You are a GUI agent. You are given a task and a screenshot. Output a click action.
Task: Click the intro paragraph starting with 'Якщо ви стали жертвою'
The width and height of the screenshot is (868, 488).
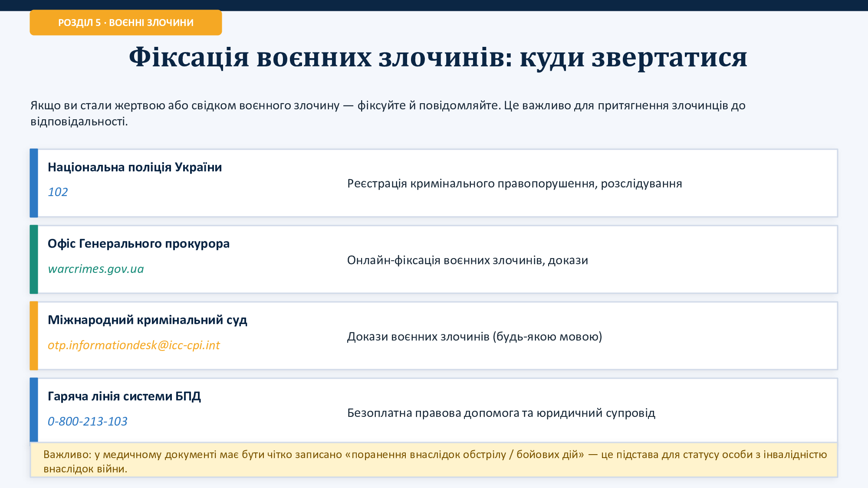point(388,113)
